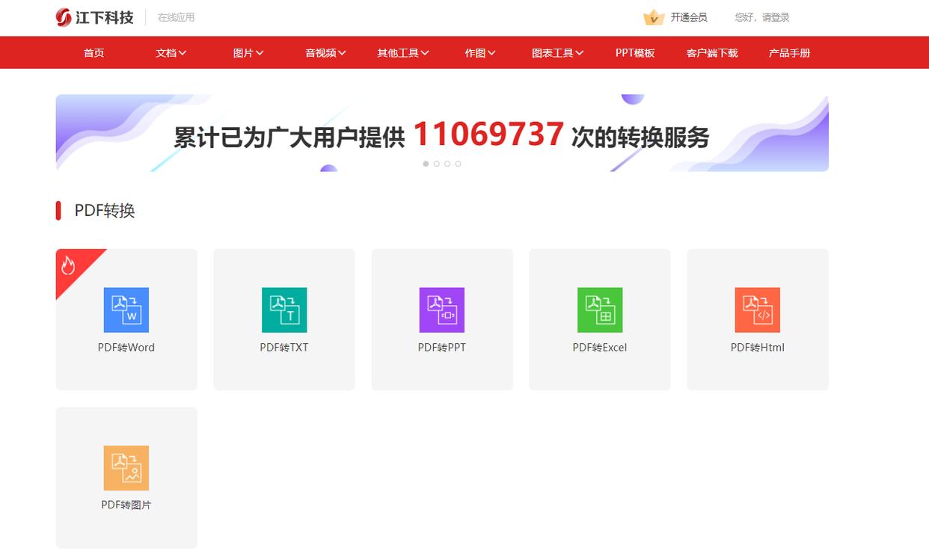Click the 请登录 login link
The width and height of the screenshot is (929, 560).
click(x=776, y=17)
